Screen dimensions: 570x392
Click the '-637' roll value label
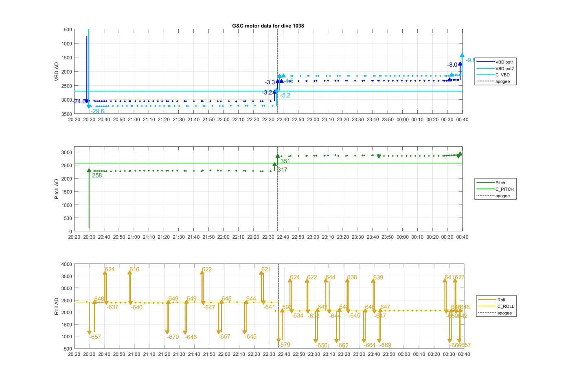112,307
